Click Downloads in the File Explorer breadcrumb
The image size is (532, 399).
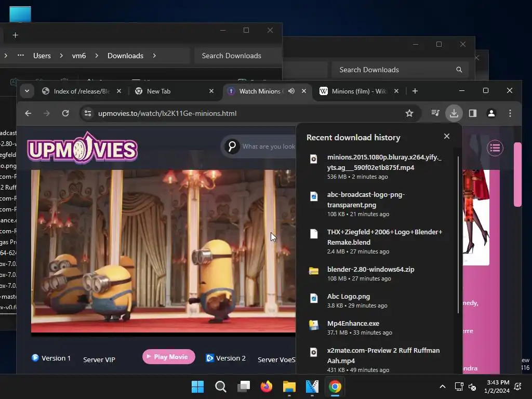[125, 56]
